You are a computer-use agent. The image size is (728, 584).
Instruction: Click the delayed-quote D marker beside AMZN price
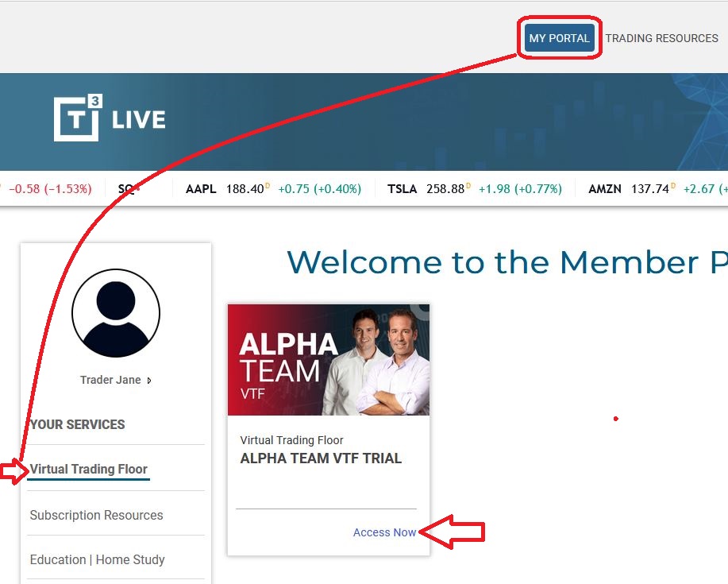pos(671,186)
